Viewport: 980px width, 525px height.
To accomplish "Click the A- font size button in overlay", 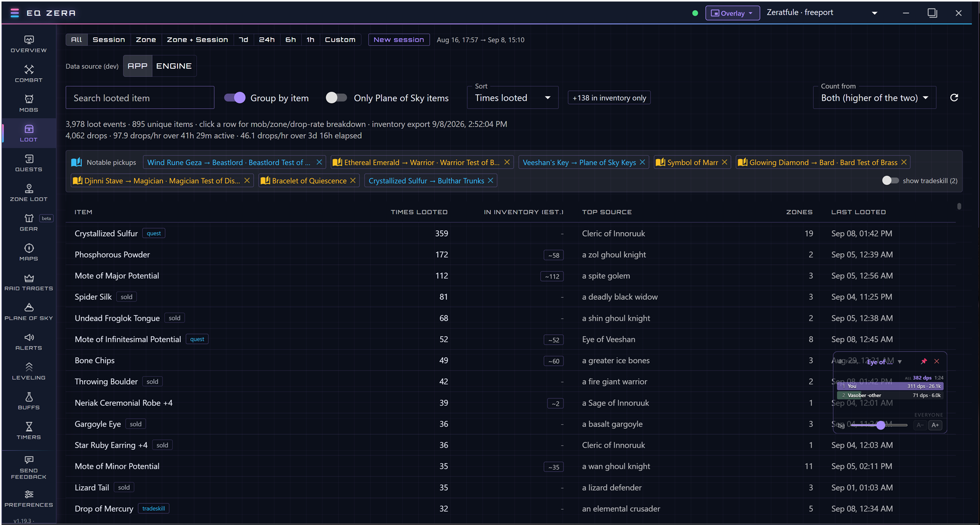I will point(920,425).
